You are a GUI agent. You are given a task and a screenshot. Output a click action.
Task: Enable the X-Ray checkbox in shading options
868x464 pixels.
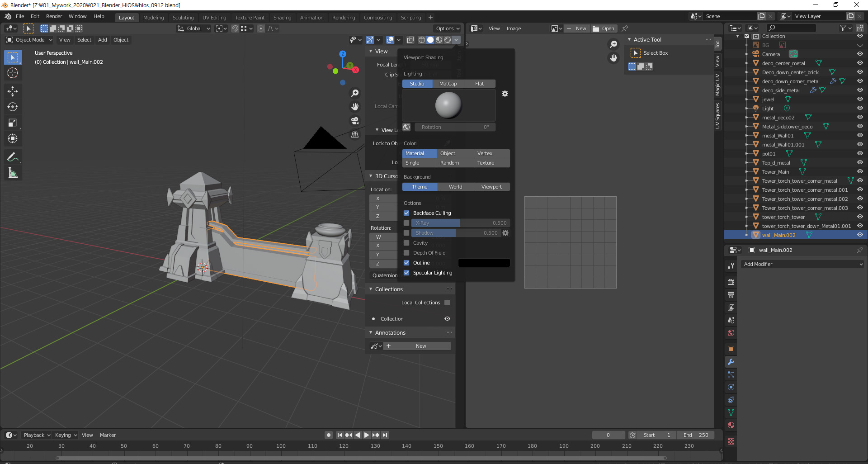[406, 223]
